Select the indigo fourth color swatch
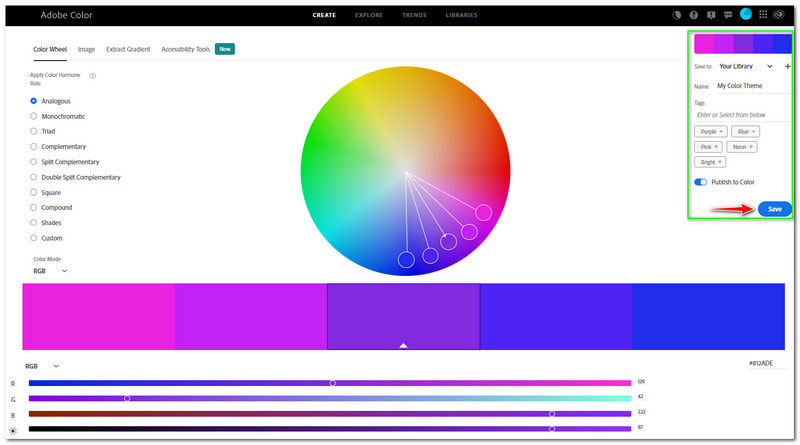Viewport: 800px width, 445px height. click(556, 317)
